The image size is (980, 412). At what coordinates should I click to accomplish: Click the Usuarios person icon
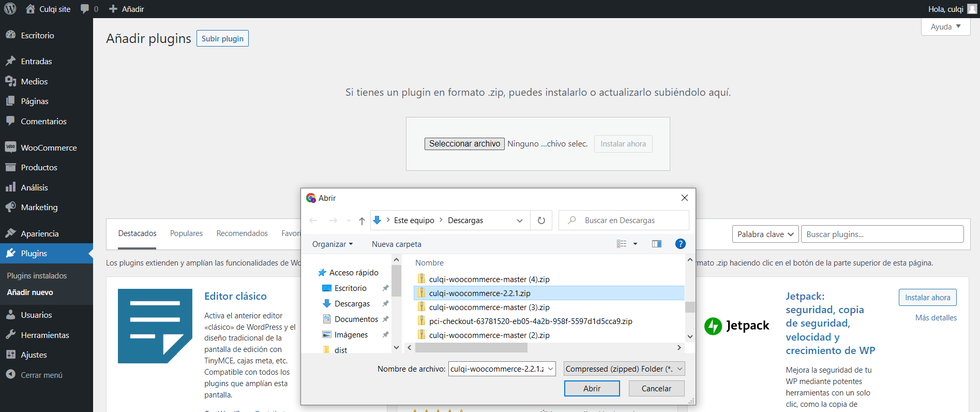pos(10,315)
